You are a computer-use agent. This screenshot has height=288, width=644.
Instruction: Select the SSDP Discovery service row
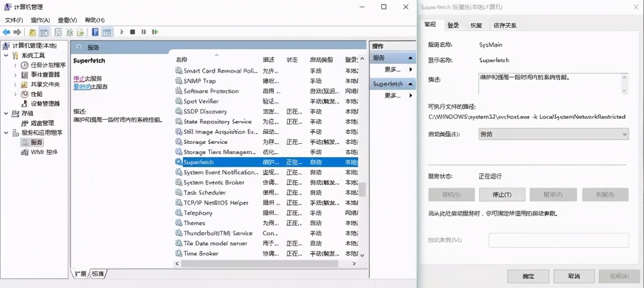coord(266,111)
